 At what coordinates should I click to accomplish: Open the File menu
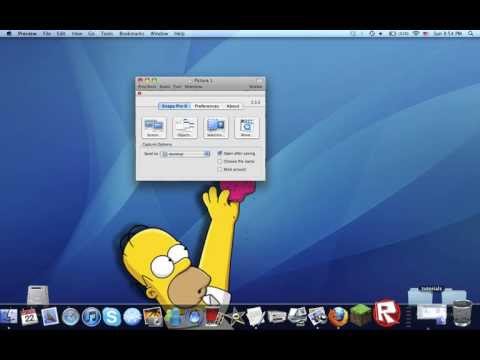[x=47, y=34]
